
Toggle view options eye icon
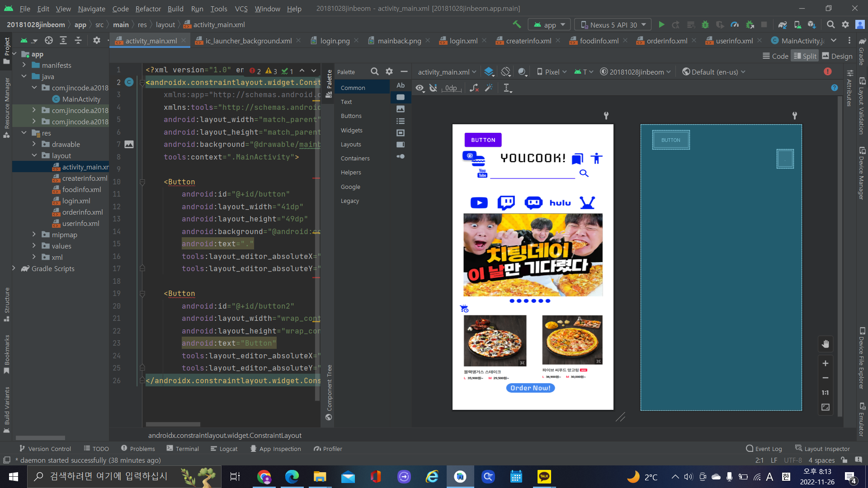(420, 88)
